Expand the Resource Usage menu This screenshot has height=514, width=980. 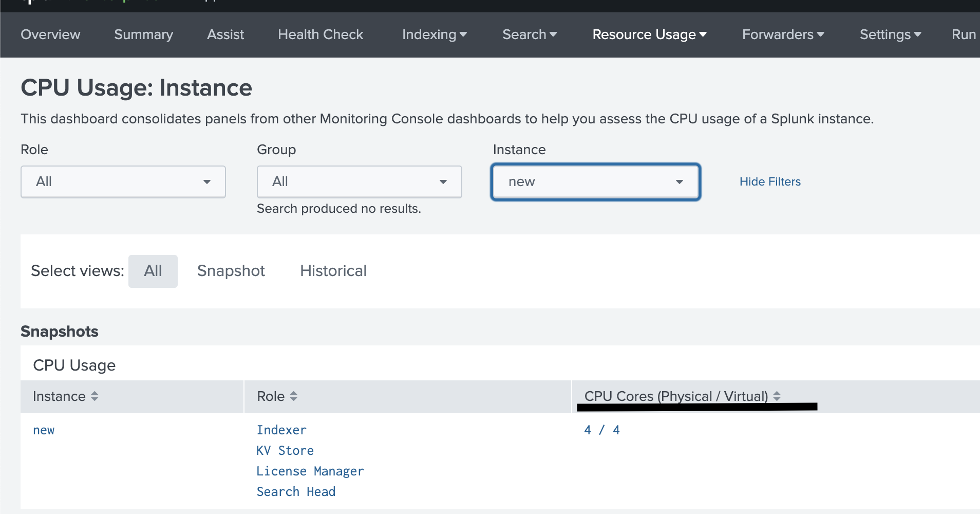649,34
